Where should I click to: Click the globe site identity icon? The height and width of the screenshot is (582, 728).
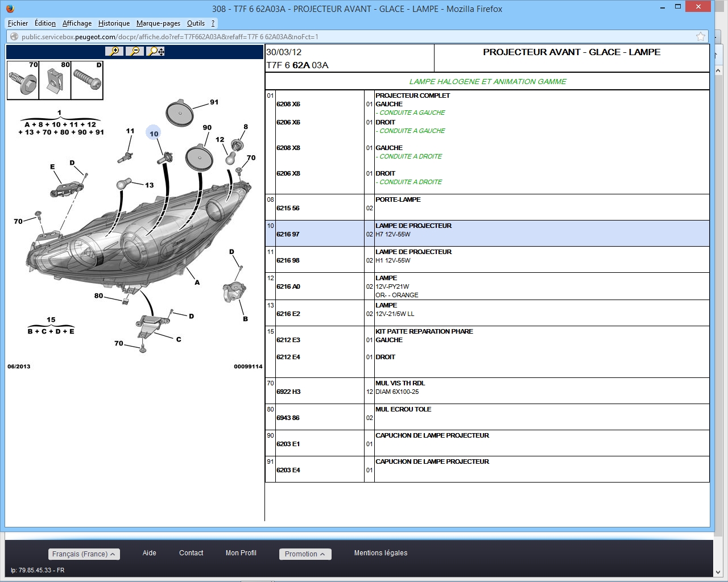pos(14,37)
